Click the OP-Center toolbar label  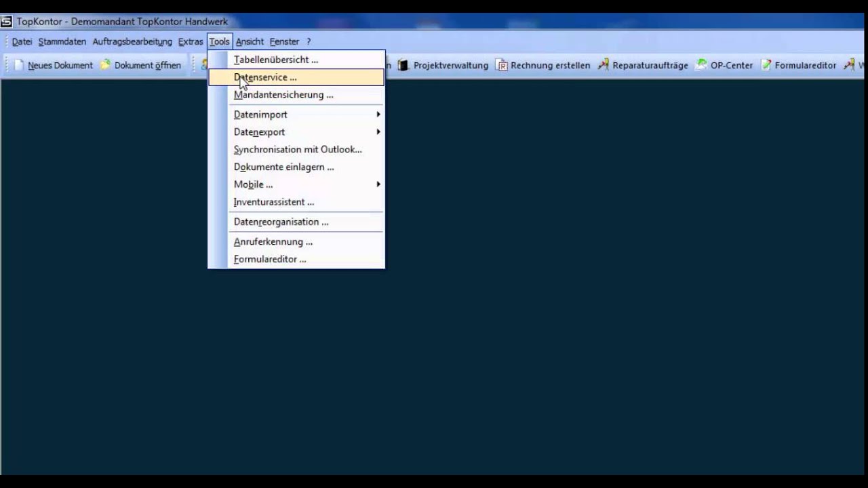(x=732, y=66)
